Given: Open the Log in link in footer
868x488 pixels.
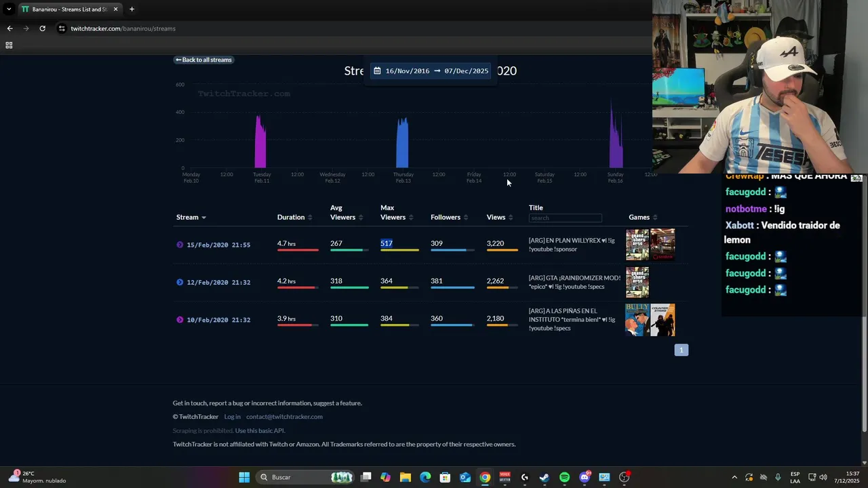Looking at the screenshot, I should pos(233,417).
